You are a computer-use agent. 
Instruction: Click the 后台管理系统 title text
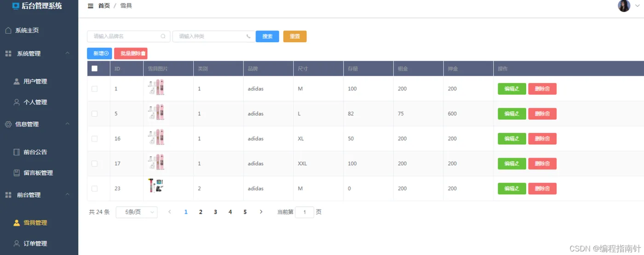pyautogui.click(x=42, y=6)
